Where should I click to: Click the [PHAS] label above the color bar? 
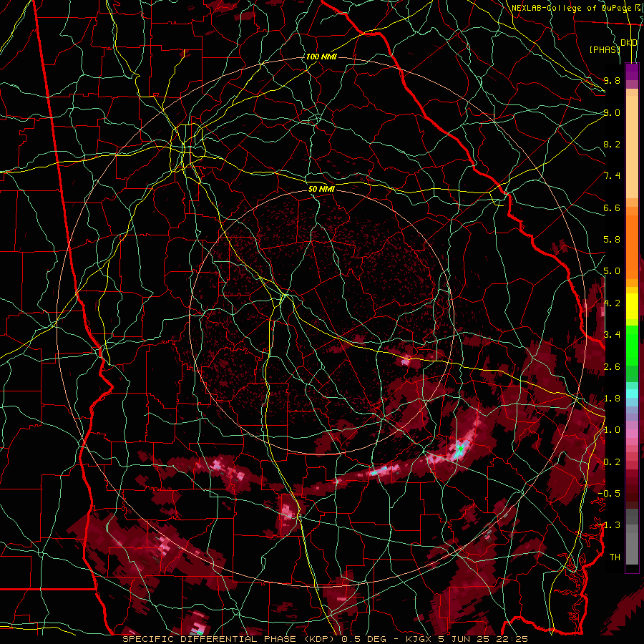pos(605,49)
